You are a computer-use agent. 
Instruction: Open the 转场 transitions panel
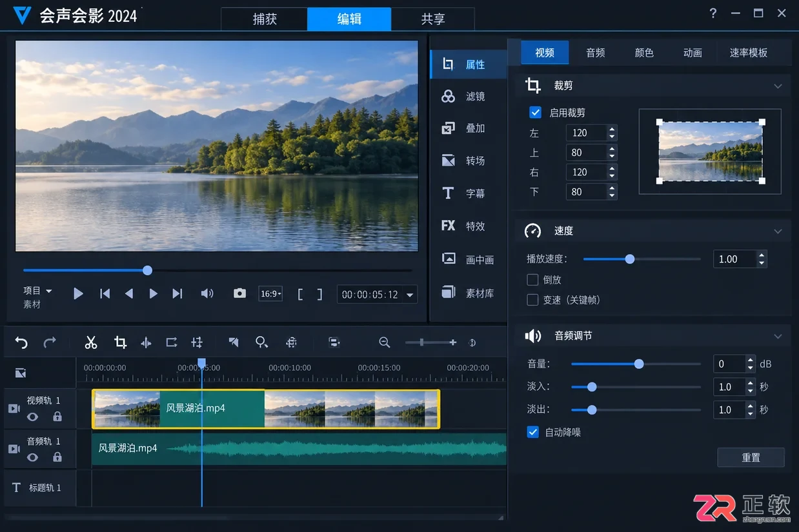tap(469, 161)
